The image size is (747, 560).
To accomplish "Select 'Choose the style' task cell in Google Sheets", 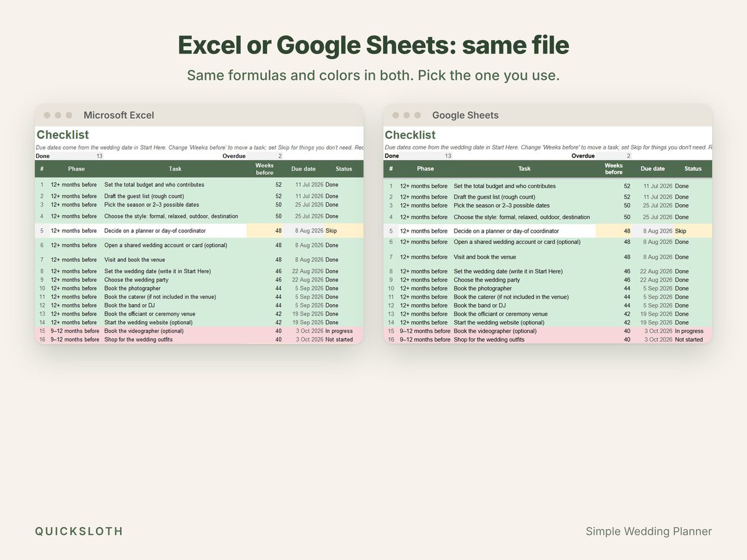I will point(522,217).
